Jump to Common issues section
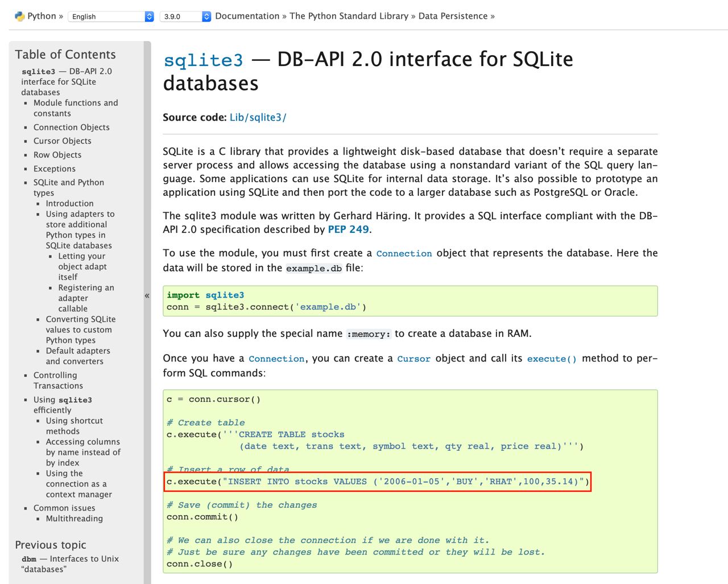Image resolution: width=728 pixels, height=584 pixels. coord(64,508)
